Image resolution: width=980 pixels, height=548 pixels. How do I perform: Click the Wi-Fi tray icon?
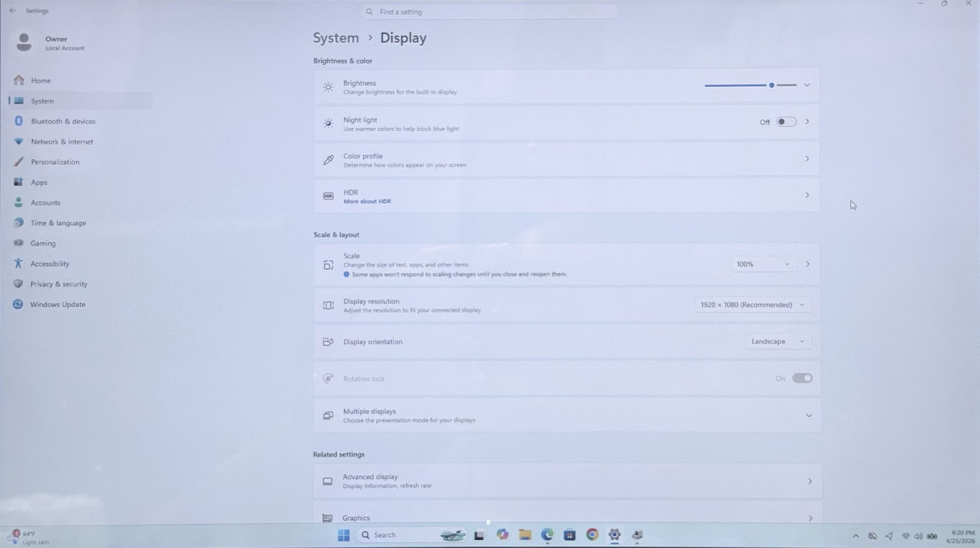(x=905, y=536)
